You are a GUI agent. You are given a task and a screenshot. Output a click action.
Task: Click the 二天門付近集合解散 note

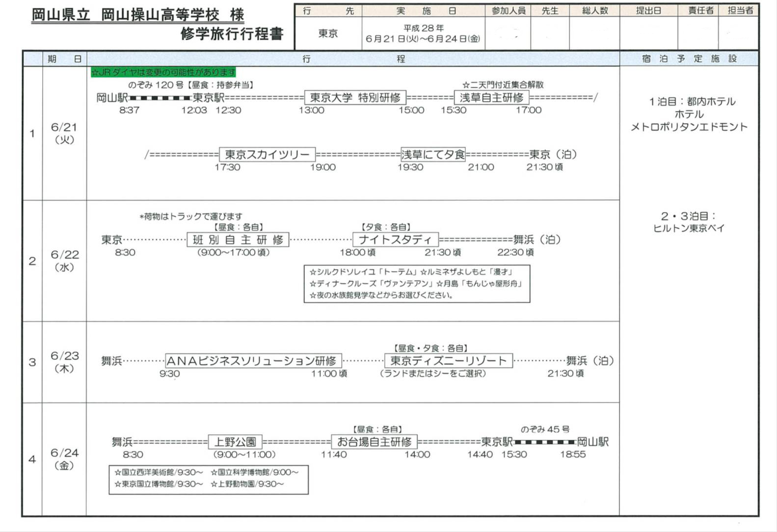click(503, 84)
